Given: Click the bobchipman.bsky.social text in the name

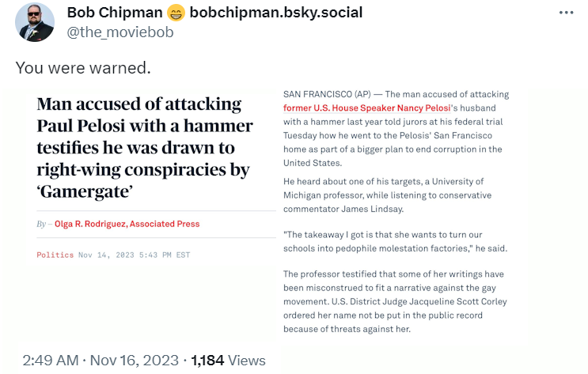Looking at the screenshot, I should (275, 13).
